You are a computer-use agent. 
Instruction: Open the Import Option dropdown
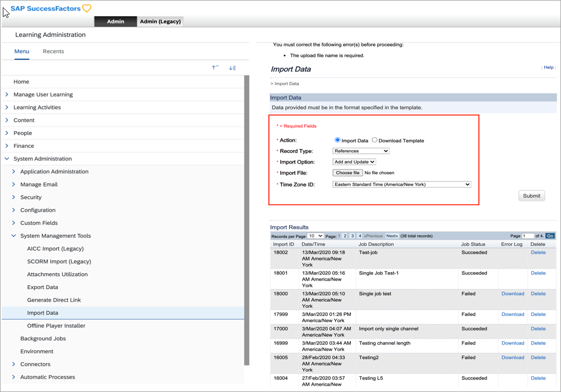[x=354, y=161]
